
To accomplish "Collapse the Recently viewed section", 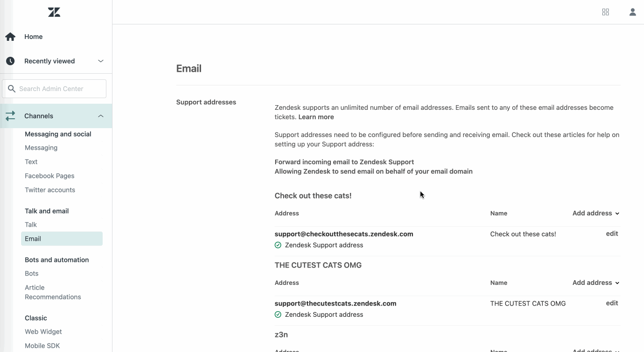I will (x=100, y=61).
